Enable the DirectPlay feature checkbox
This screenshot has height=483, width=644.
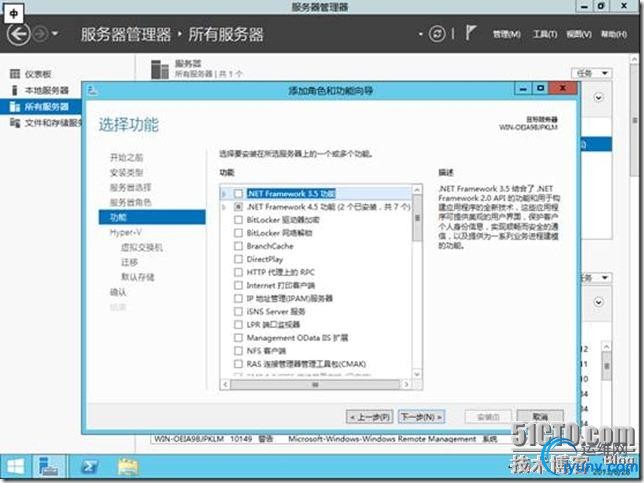pyautogui.click(x=238, y=259)
